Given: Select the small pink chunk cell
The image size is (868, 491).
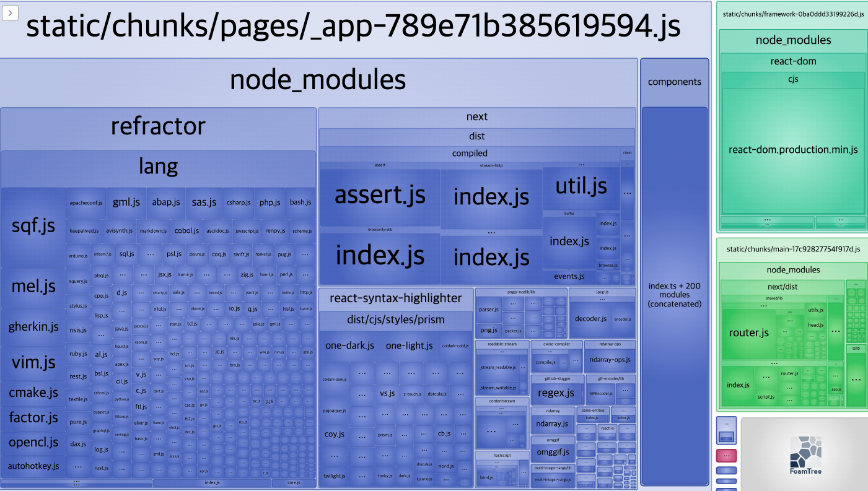Looking at the screenshot, I should coord(726,456).
